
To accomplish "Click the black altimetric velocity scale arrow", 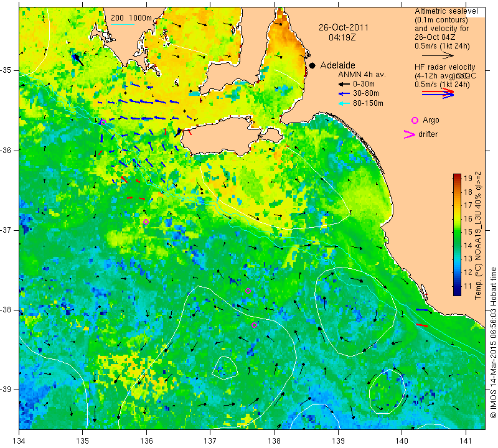I will tap(438, 55).
